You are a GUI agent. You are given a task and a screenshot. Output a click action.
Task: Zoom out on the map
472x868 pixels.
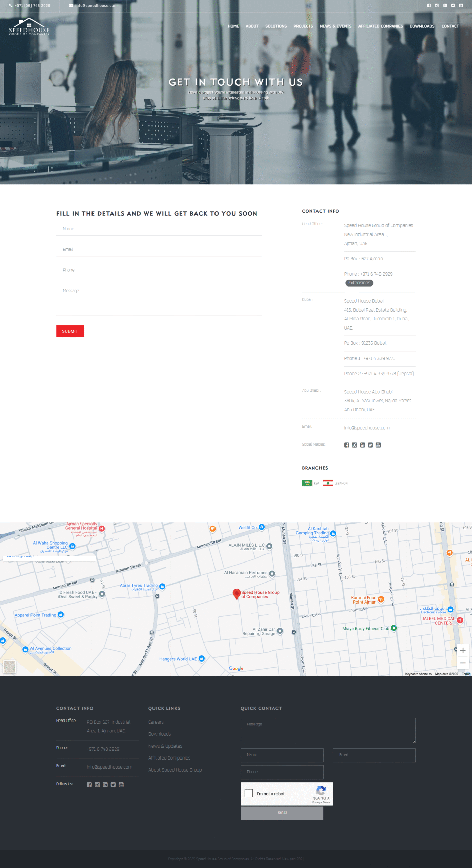point(463,663)
